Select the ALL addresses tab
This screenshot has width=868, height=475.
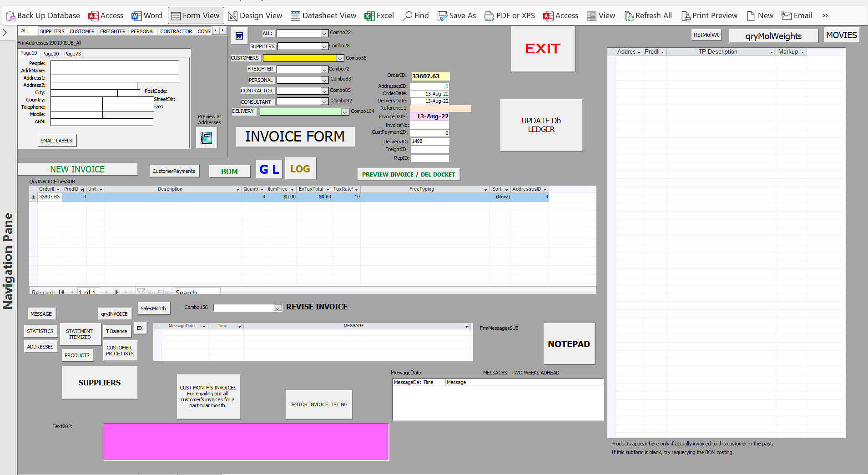click(25, 31)
